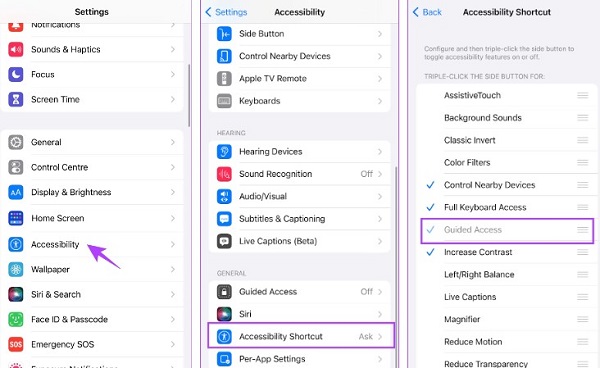600x368 pixels.
Task: Tap the Per-App Settings icon
Action: (224, 359)
